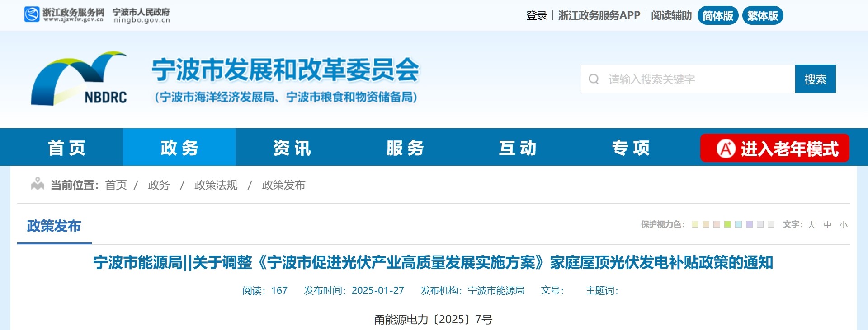Click the 登录 login link
This screenshot has width=868, height=330.
click(536, 16)
